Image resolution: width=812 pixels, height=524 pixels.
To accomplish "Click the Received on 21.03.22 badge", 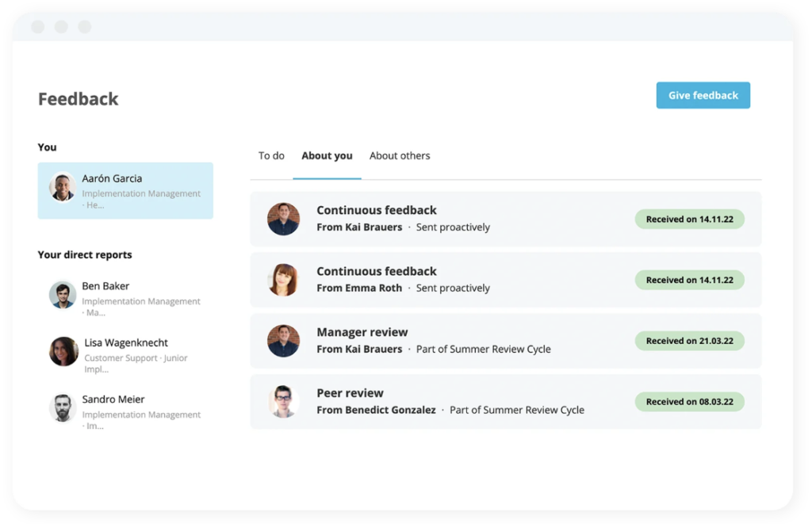I will 689,340.
